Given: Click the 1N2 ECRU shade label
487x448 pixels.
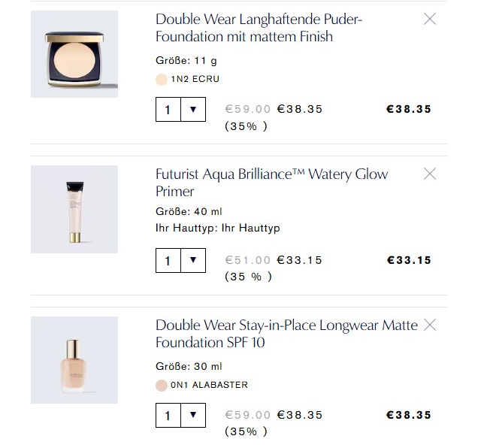Looking at the screenshot, I should tap(195, 79).
